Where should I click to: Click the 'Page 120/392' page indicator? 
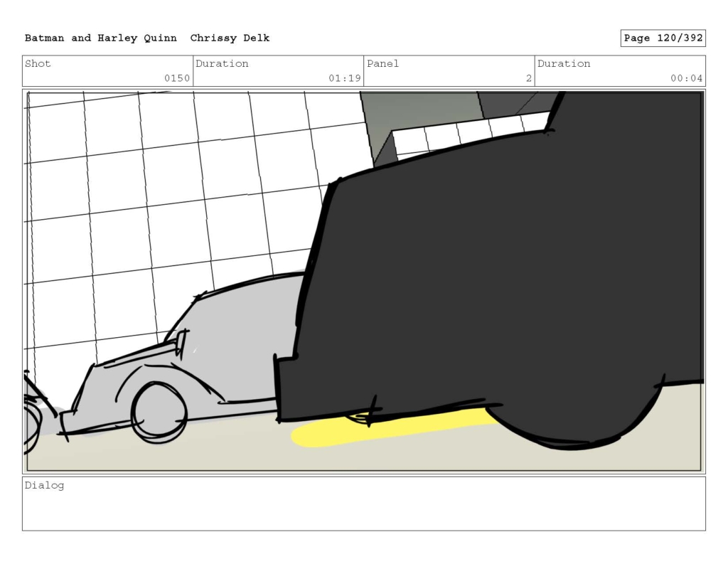663,38
